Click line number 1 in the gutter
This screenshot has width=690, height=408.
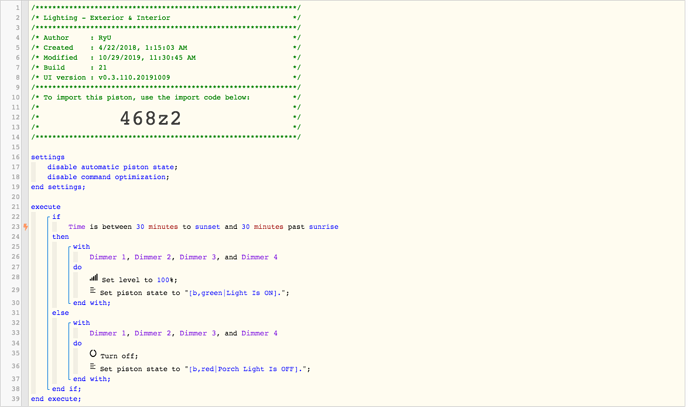pyautogui.click(x=18, y=8)
